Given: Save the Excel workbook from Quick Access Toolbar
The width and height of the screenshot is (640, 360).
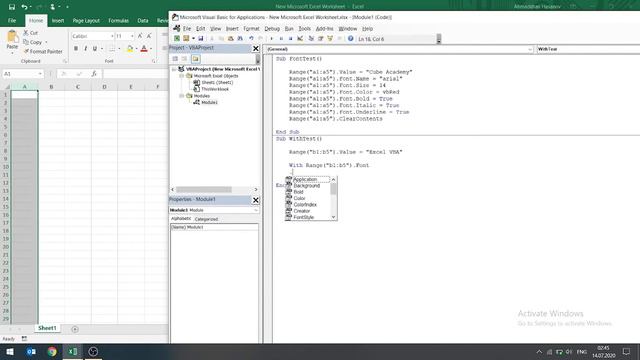Looking at the screenshot, I should point(11,7).
